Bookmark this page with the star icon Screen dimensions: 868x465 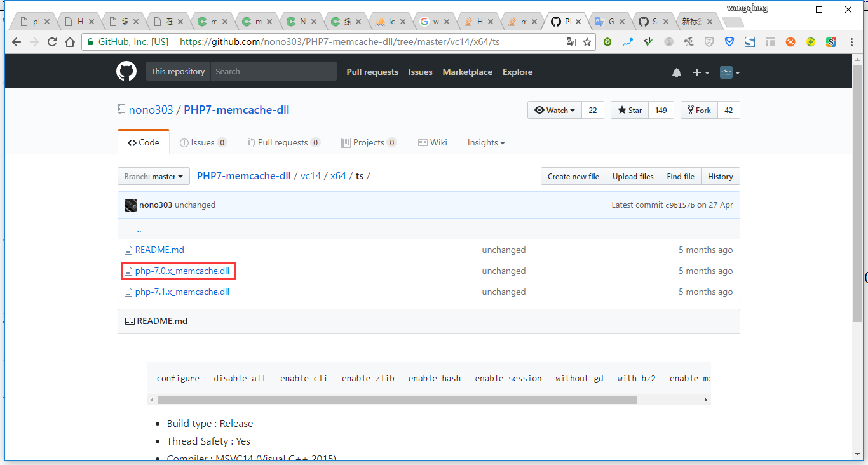click(587, 43)
